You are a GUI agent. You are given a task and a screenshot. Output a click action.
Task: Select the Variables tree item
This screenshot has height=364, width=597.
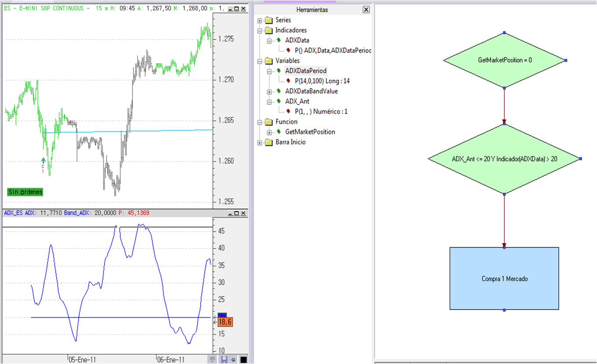click(288, 61)
